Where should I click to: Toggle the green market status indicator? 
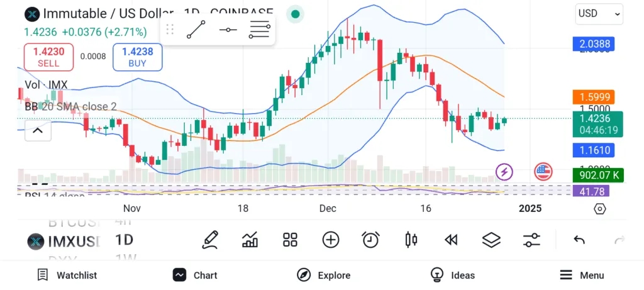(x=295, y=13)
